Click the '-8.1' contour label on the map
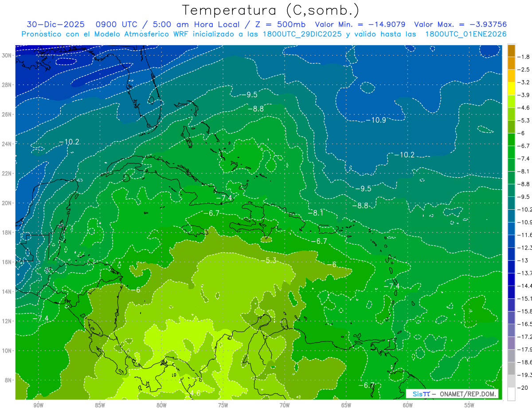 315,213
